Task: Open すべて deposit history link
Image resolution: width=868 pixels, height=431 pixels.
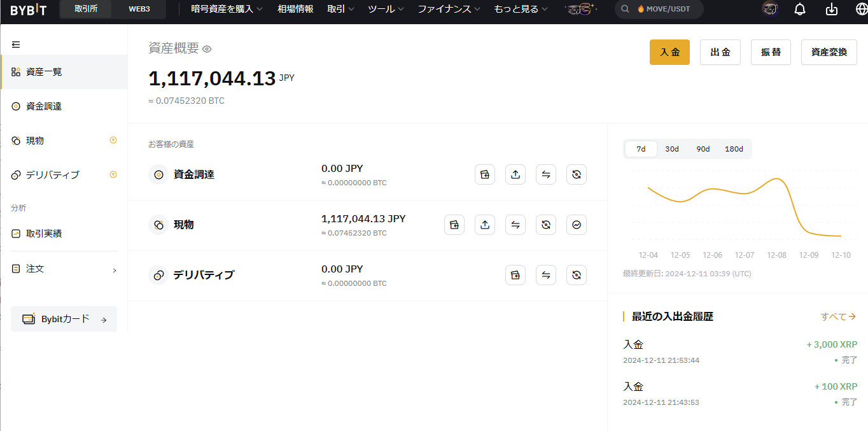Action: [x=838, y=316]
